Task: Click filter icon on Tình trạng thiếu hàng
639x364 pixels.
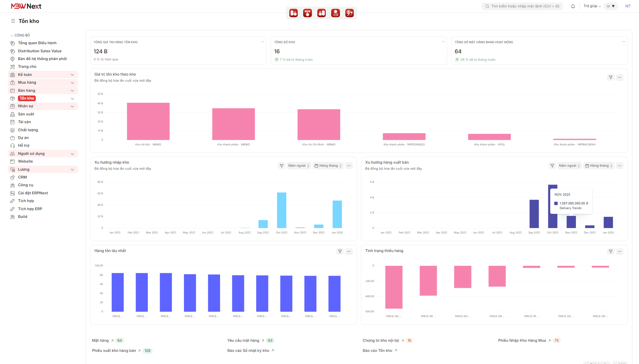Action: pos(610,251)
